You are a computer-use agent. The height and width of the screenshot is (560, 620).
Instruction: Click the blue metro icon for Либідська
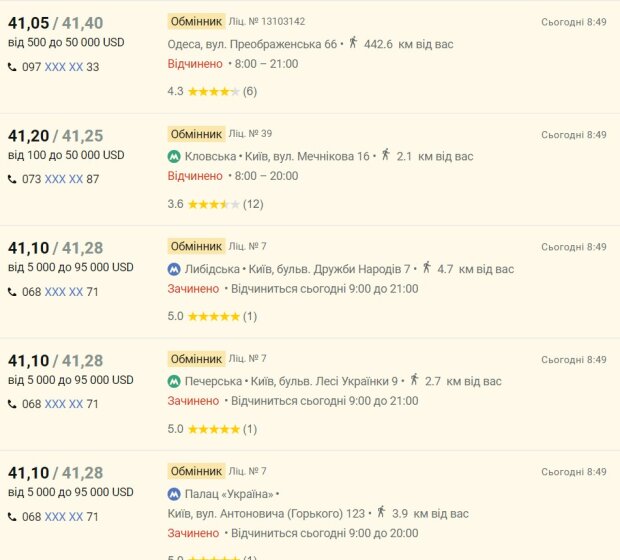pyautogui.click(x=174, y=269)
